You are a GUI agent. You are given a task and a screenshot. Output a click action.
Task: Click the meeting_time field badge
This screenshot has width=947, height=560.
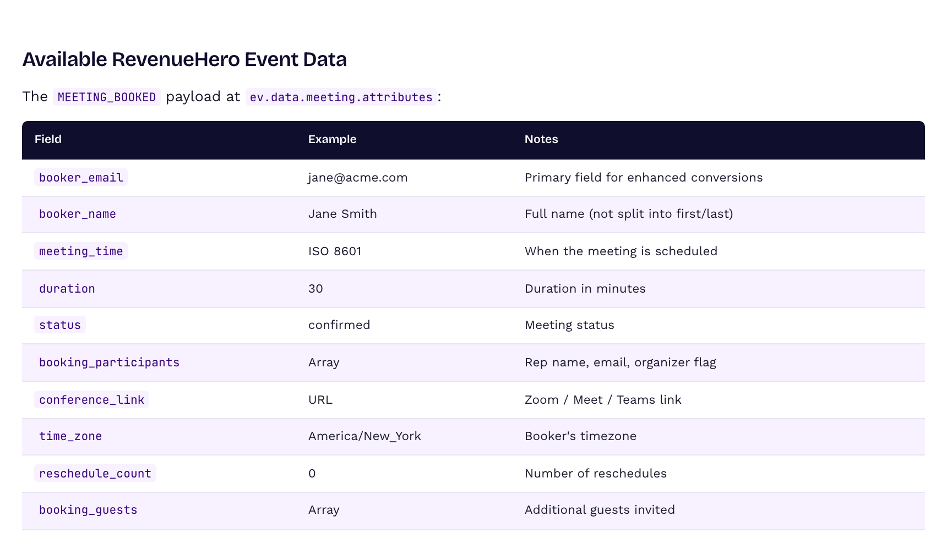(x=80, y=251)
